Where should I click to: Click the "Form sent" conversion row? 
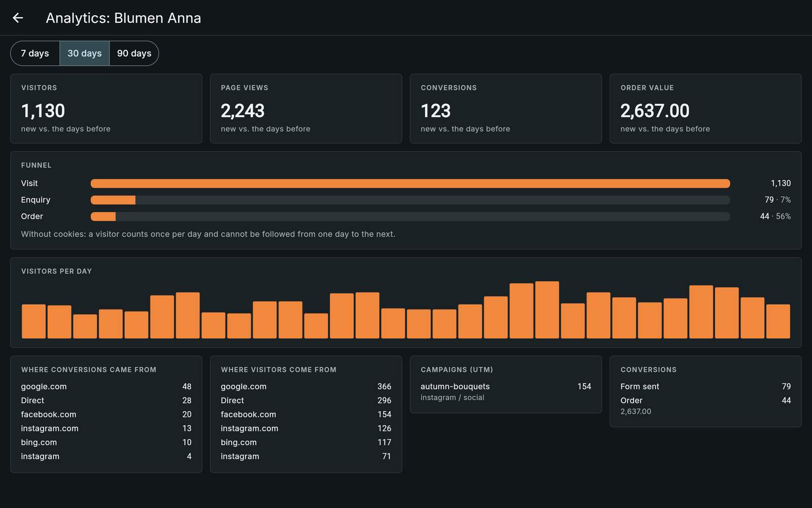(705, 387)
